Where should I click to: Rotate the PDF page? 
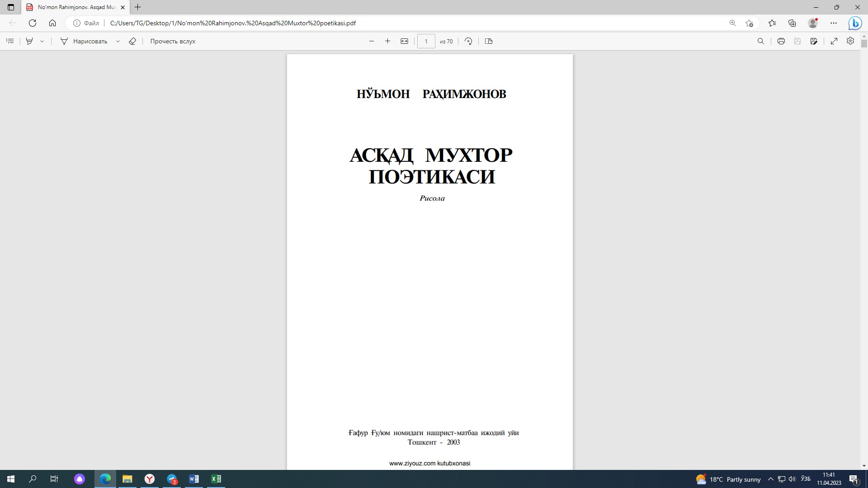(468, 41)
